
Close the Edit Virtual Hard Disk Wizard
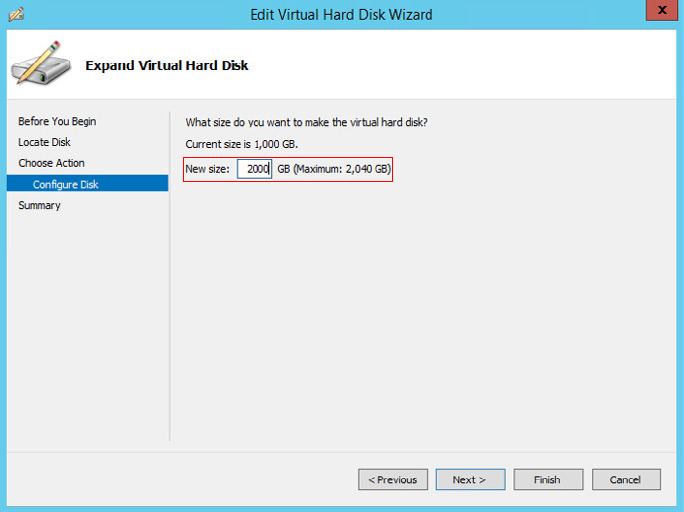[x=662, y=10]
